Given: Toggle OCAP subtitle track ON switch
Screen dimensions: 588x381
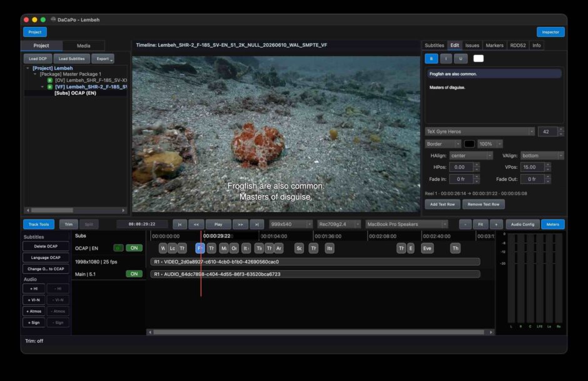Looking at the screenshot, I should (x=134, y=248).
